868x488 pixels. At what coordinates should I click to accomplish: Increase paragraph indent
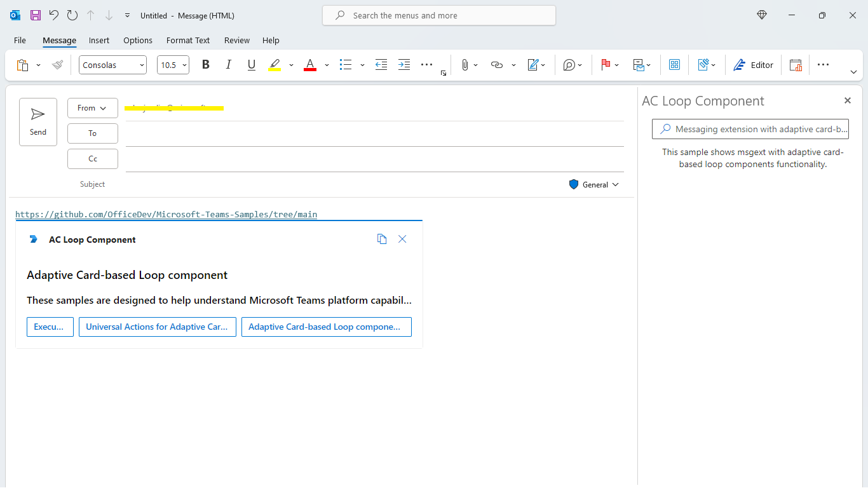pos(404,65)
